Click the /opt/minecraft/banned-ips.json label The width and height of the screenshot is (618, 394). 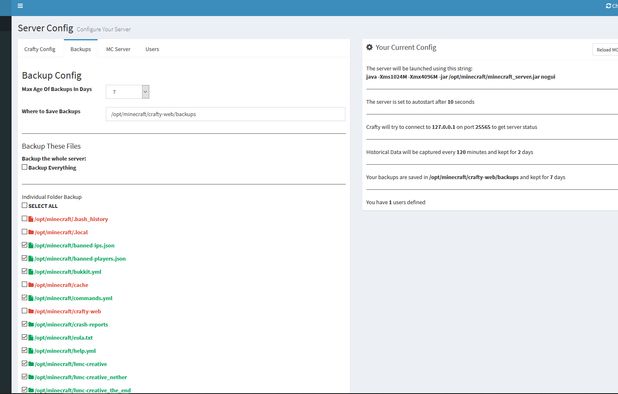click(74, 245)
